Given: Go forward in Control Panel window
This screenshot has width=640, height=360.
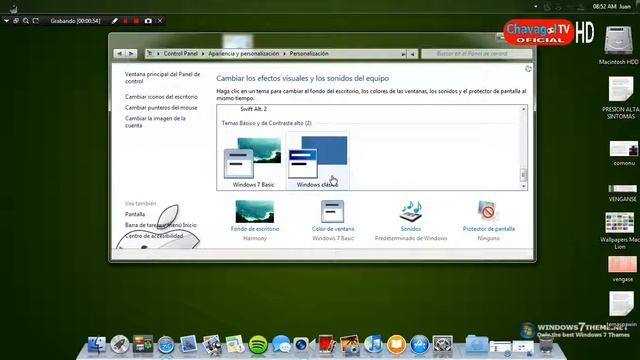Looking at the screenshot, I should [x=131, y=53].
